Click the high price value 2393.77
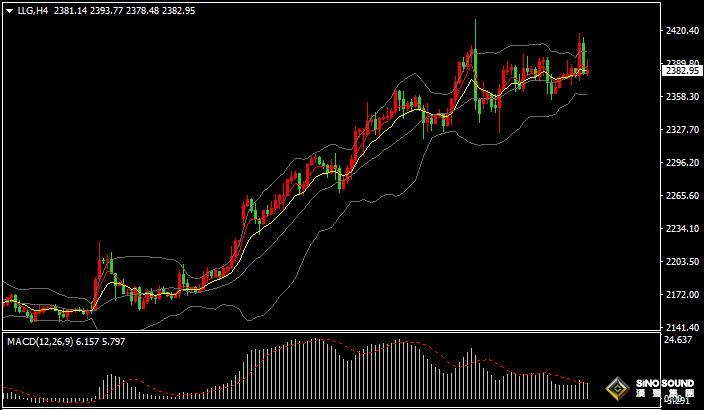704x410 pixels. click(106, 11)
